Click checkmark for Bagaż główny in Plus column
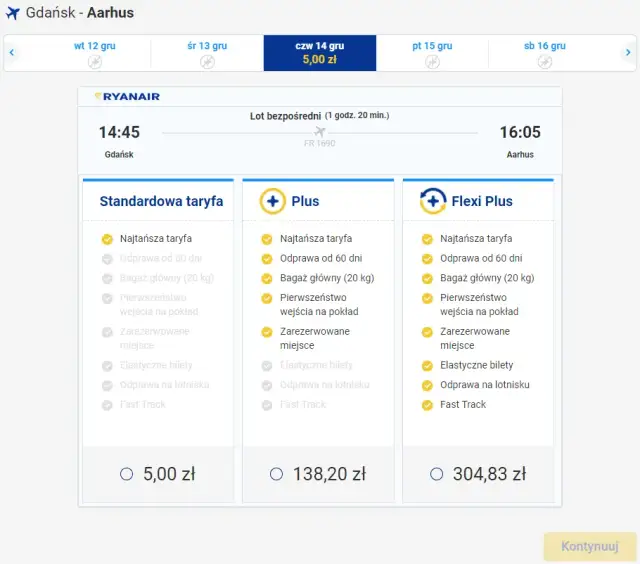Screen dimensions: 640x564 click(x=267, y=279)
